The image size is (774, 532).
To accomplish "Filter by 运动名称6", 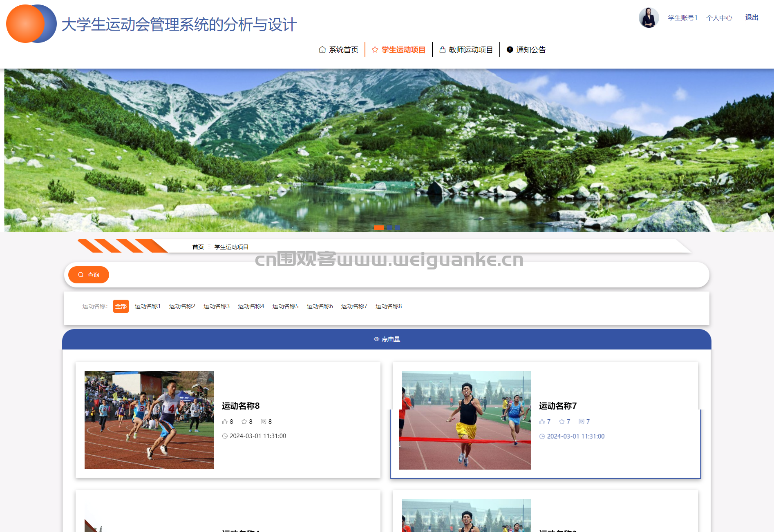I will pyautogui.click(x=320, y=306).
